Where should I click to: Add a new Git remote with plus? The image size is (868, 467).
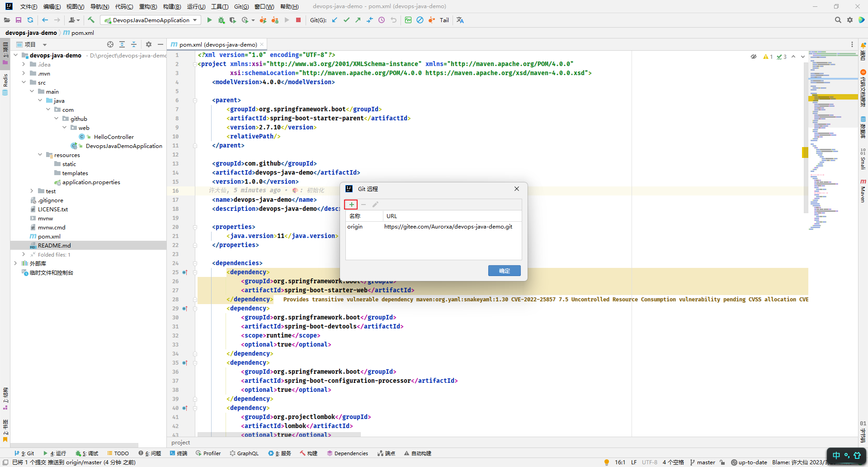click(351, 205)
